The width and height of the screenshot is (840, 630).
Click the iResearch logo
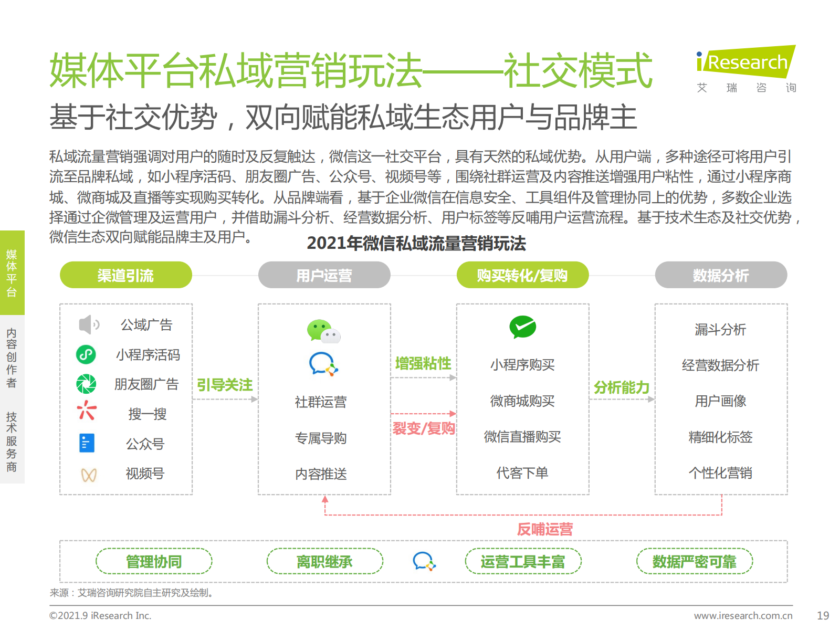coord(746,62)
